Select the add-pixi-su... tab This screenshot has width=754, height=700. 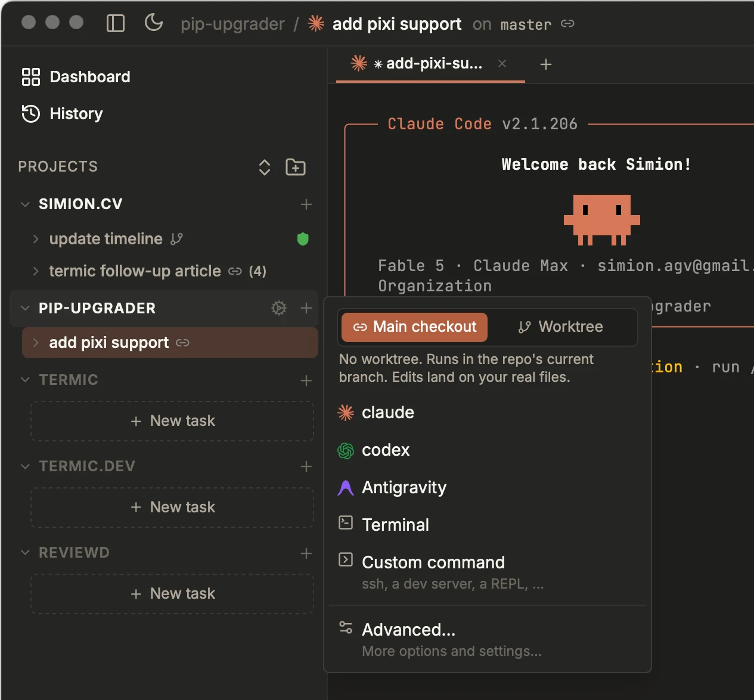[x=430, y=64]
